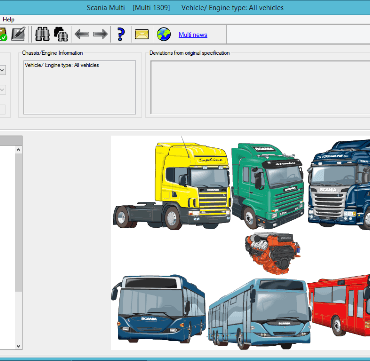This screenshot has height=361, width=370.
Task: Open the Help menu
Action: click(x=8, y=19)
